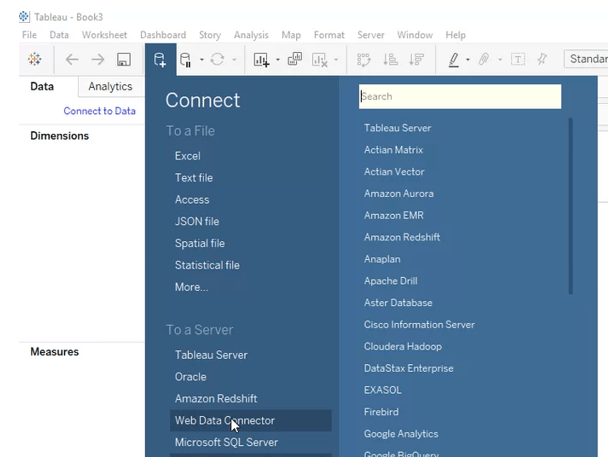Click the Swap rows and columns icon

pos(364,60)
